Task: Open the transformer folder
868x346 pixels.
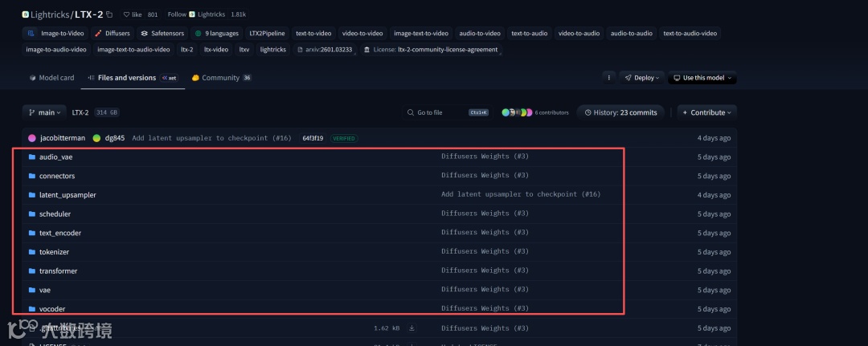Action: (58, 271)
